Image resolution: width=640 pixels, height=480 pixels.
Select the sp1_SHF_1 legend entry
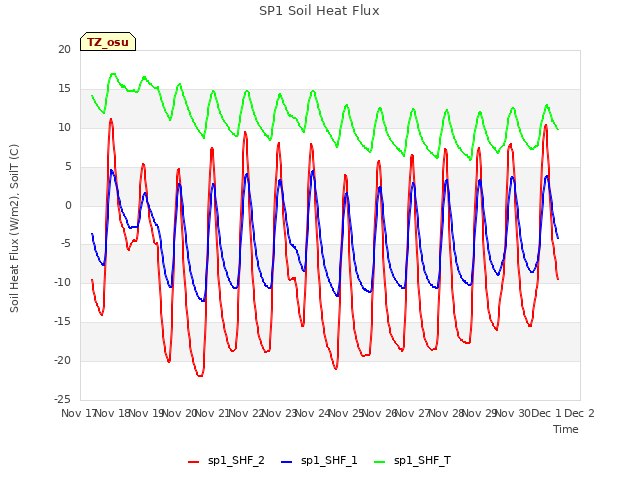click(319, 461)
